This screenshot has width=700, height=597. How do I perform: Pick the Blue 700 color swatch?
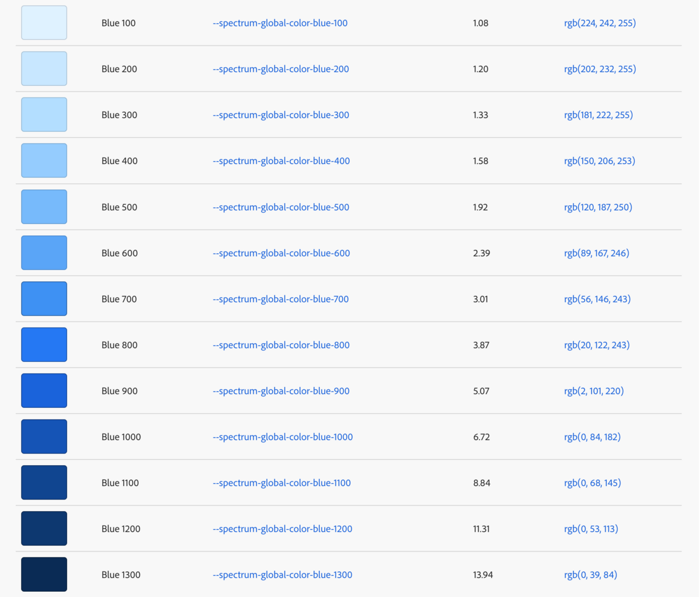point(44,299)
